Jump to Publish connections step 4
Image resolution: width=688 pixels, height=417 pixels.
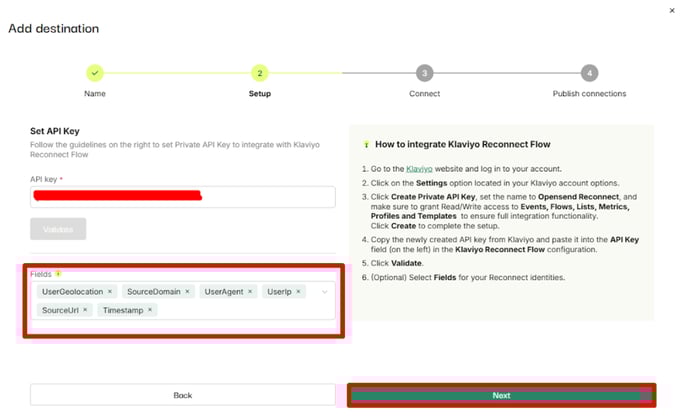pyautogui.click(x=589, y=73)
